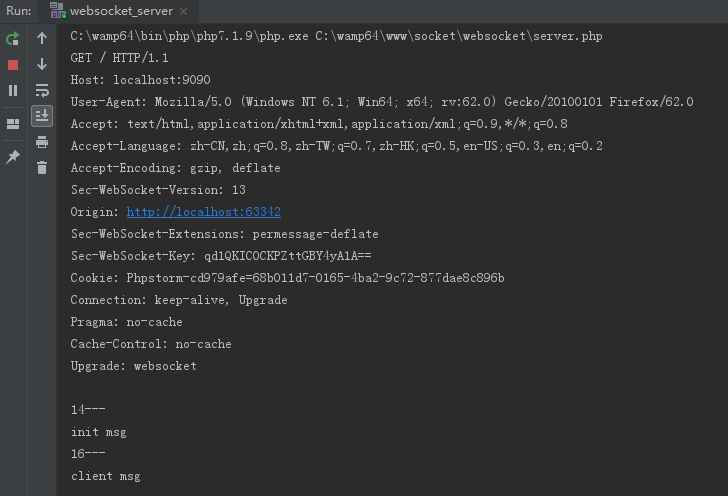This screenshot has width=728, height=496.
Task: Pin the run tab
Action: pos(13,157)
